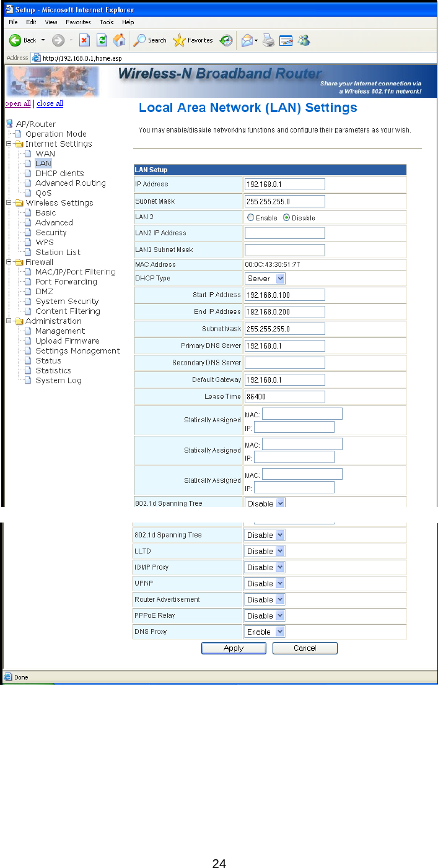Click the Refresh page icon

[102, 40]
